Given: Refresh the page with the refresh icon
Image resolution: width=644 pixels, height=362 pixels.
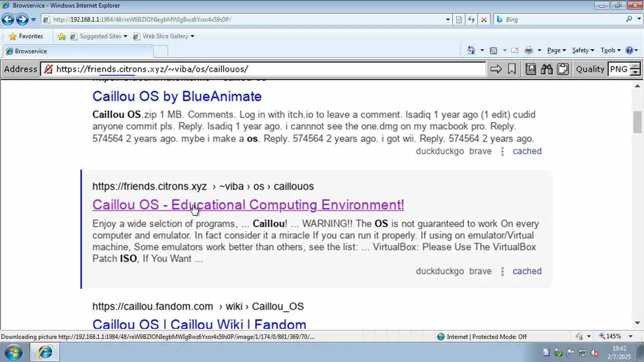Looking at the screenshot, I should [x=471, y=20].
